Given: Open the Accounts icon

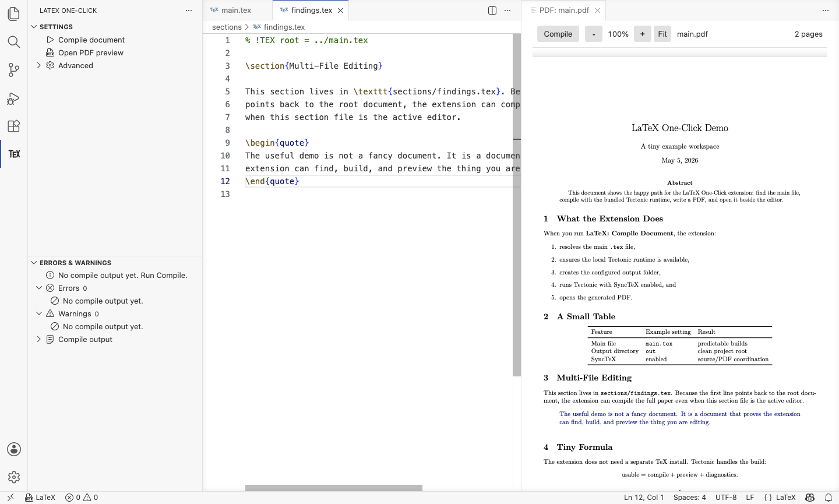Looking at the screenshot, I should [14, 449].
